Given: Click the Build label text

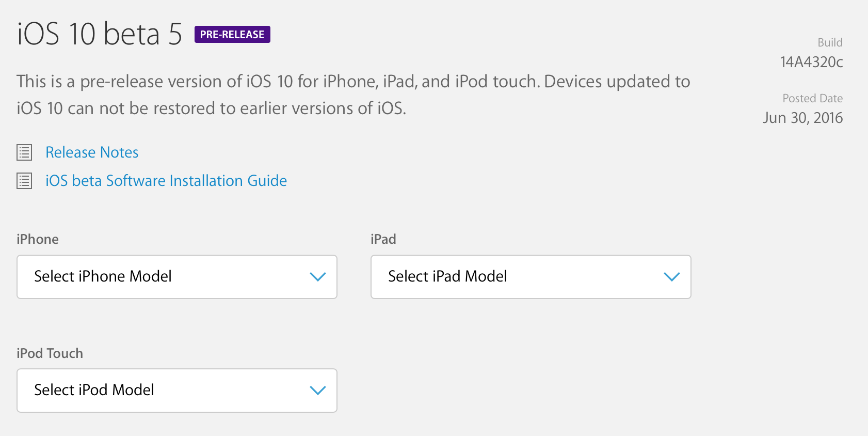Looking at the screenshot, I should [x=830, y=42].
